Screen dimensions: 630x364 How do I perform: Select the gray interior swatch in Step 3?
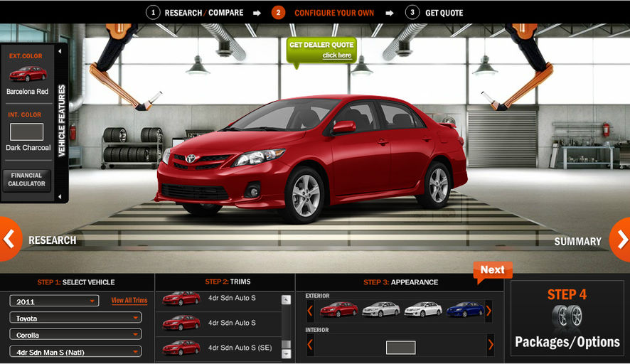click(x=400, y=348)
